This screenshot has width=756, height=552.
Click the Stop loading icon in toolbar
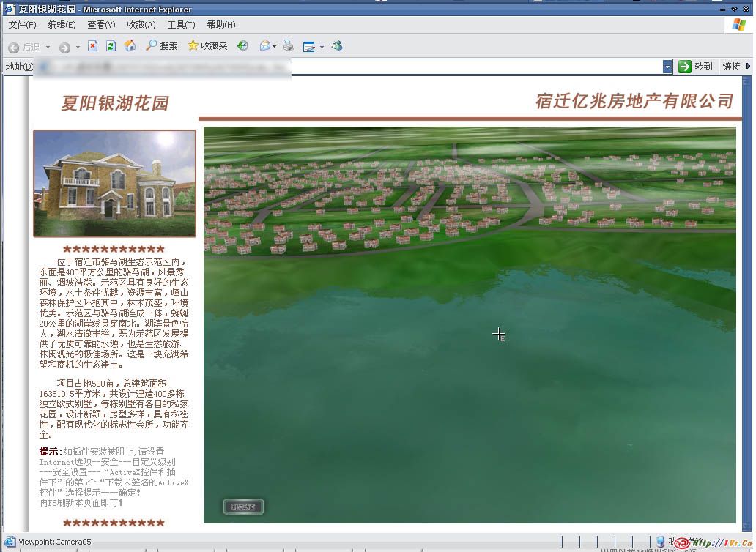point(92,46)
